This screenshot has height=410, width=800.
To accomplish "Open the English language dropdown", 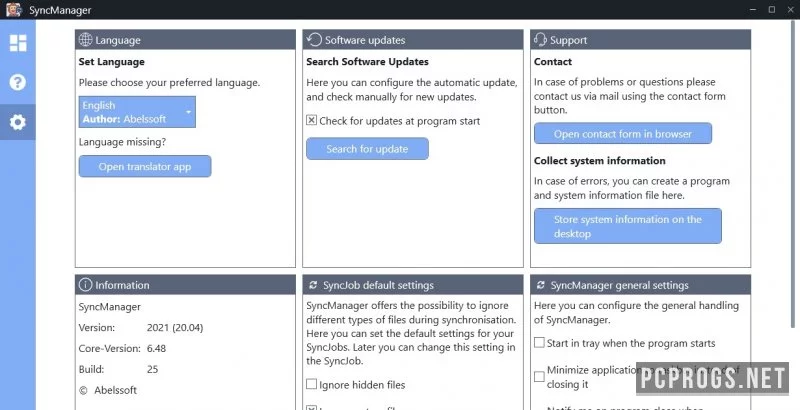I will (137, 112).
